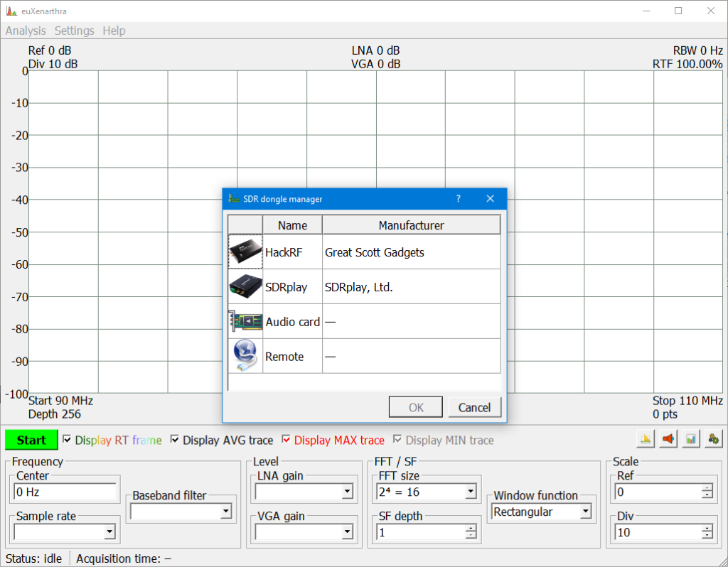Expand the Sample rate dropdown
The width and height of the screenshot is (728, 567).
(109, 531)
